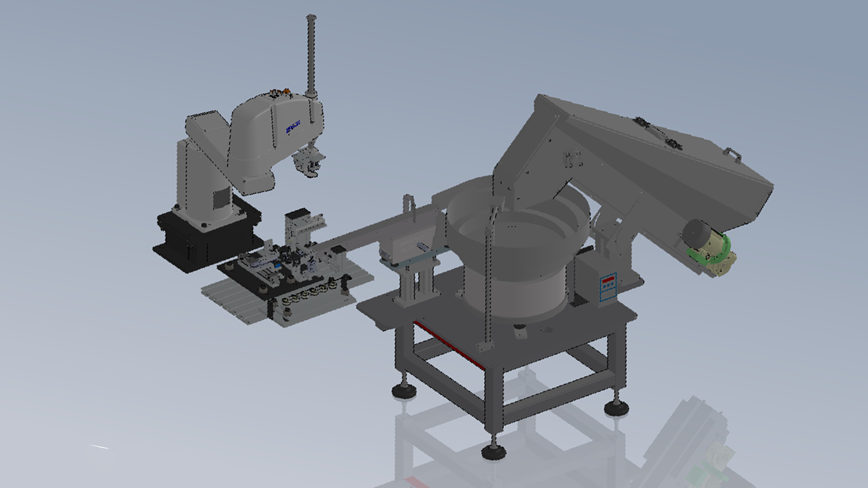868x488 pixels.
Task: Click the robot end-effector gripper
Action: point(308,161)
